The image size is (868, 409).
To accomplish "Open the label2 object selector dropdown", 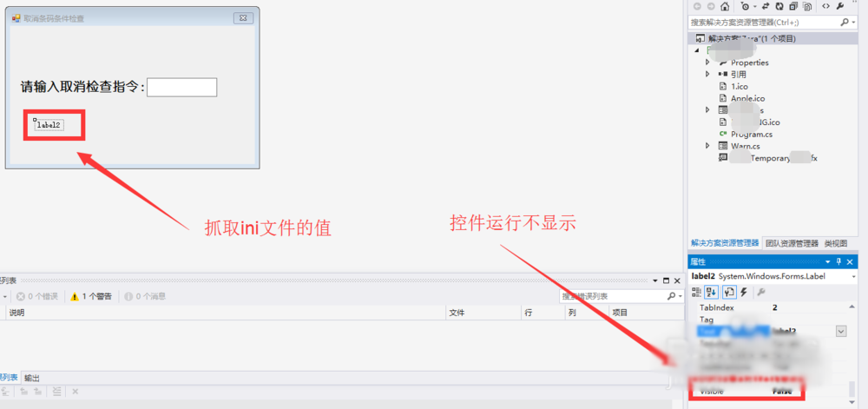I will [853, 276].
